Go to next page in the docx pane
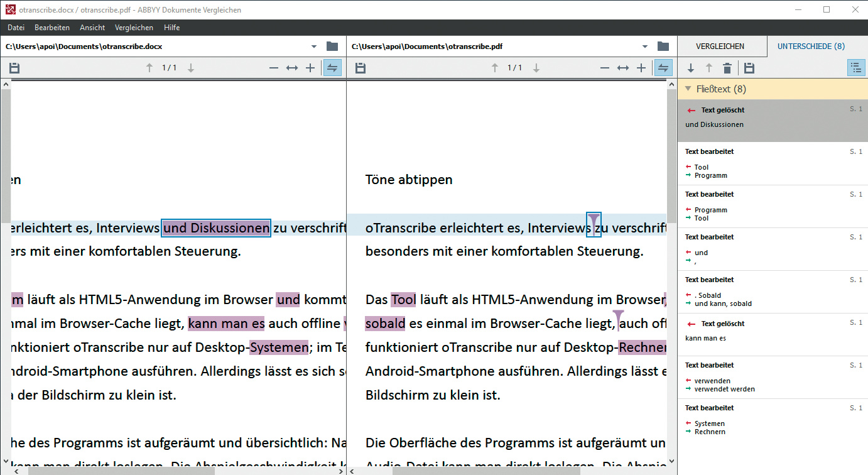The image size is (868, 475). click(191, 68)
